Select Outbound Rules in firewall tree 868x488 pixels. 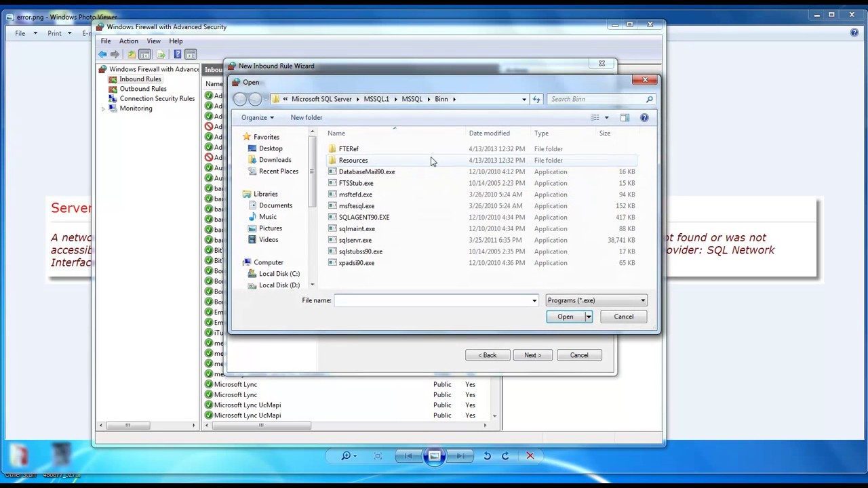click(142, 89)
